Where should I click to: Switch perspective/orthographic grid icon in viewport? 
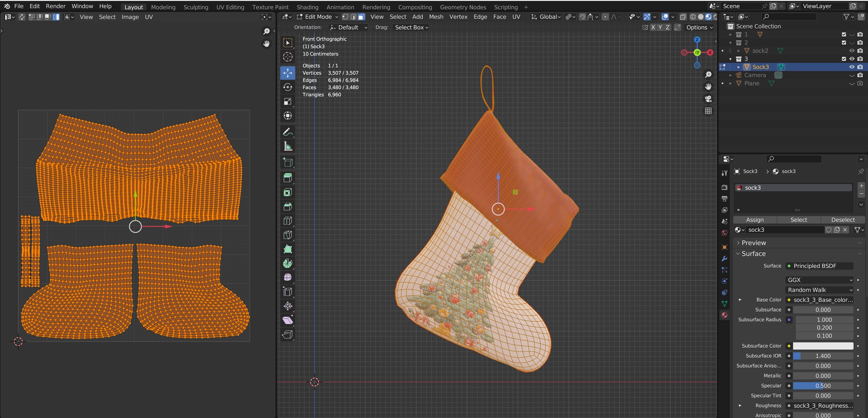pos(708,111)
